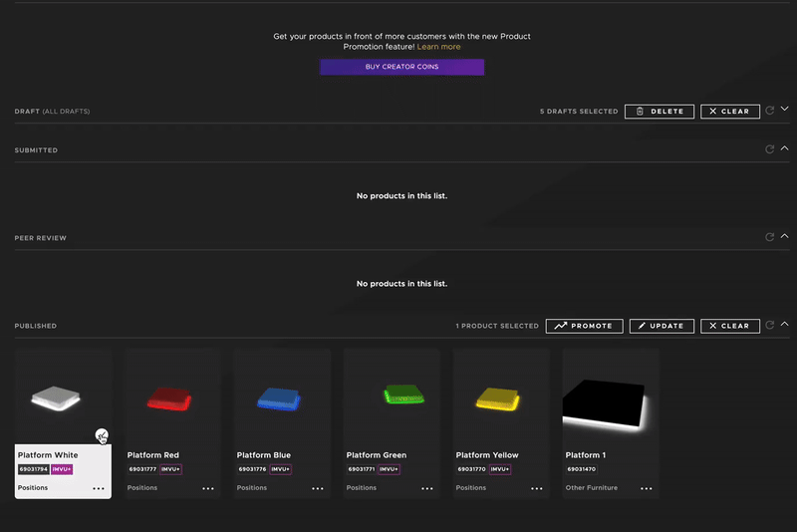797x532 pixels.
Task: Click the Platform 1 title
Action: [586, 455]
